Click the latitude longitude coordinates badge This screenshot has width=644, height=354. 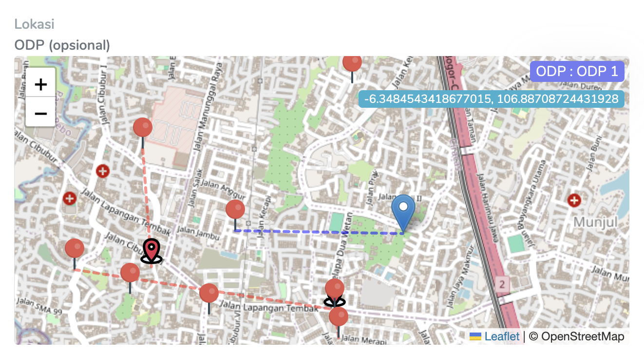point(492,98)
